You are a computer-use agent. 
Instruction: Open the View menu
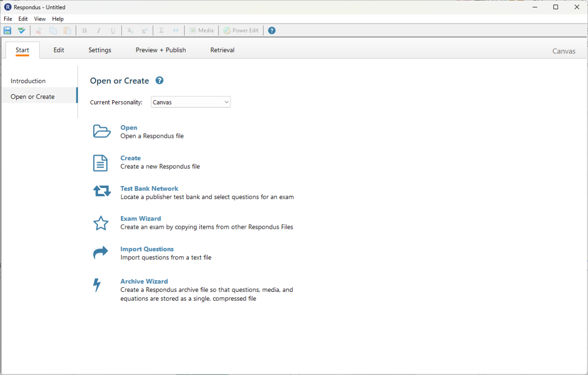point(40,19)
